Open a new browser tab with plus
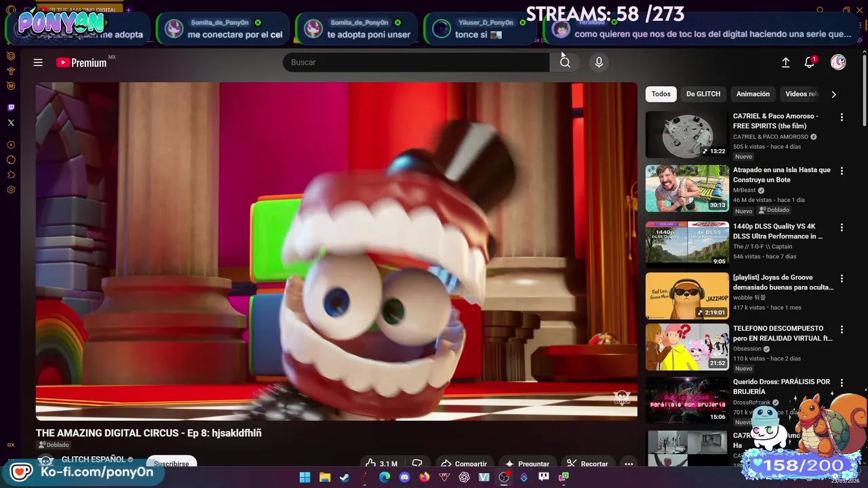The height and width of the screenshot is (488, 868). click(x=128, y=10)
